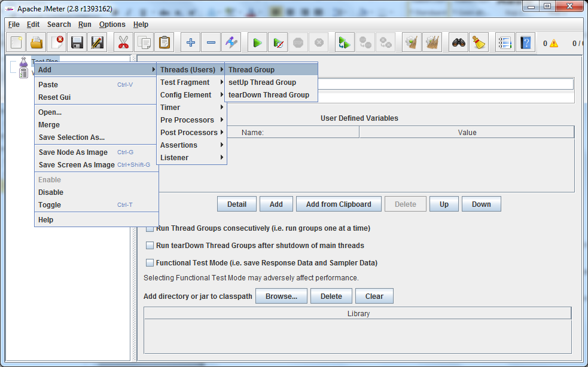The height and width of the screenshot is (367, 588).
Task: Enable Functional Test Mode checkbox
Action: click(x=150, y=263)
